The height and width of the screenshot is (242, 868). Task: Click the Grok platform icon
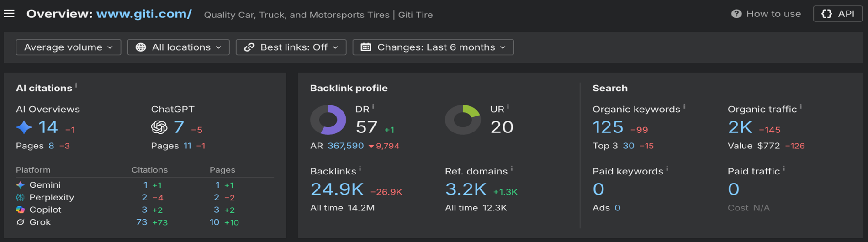pos(20,222)
